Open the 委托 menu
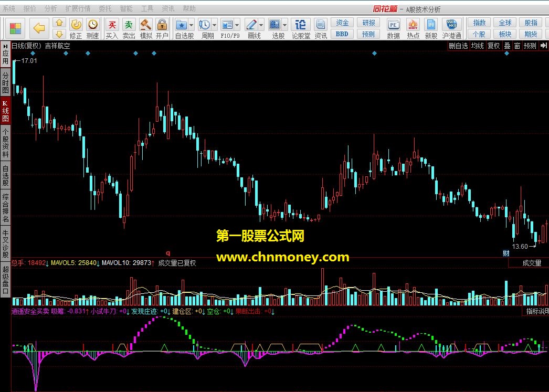Viewport: 549px width, 392px height. click(x=105, y=8)
